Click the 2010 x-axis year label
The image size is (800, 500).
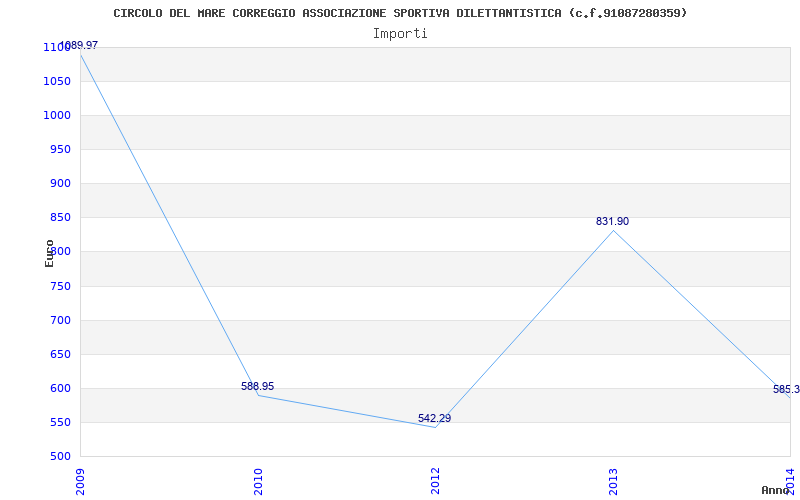(258, 481)
